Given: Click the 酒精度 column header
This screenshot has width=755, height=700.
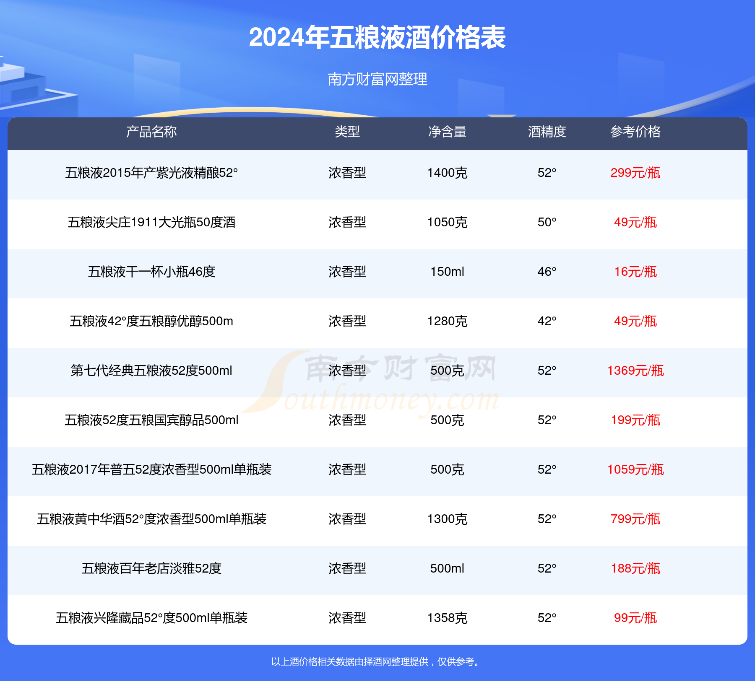Looking at the screenshot, I should pos(547,132).
